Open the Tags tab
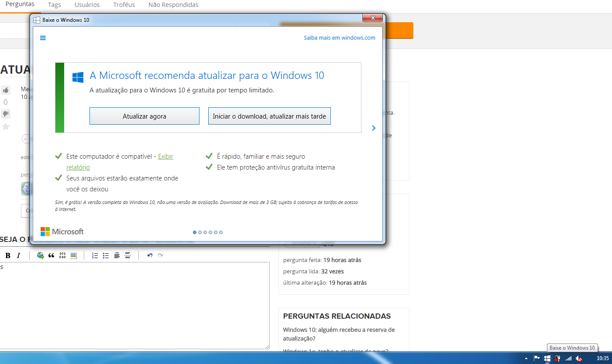This screenshot has width=612, height=364. [x=55, y=5]
